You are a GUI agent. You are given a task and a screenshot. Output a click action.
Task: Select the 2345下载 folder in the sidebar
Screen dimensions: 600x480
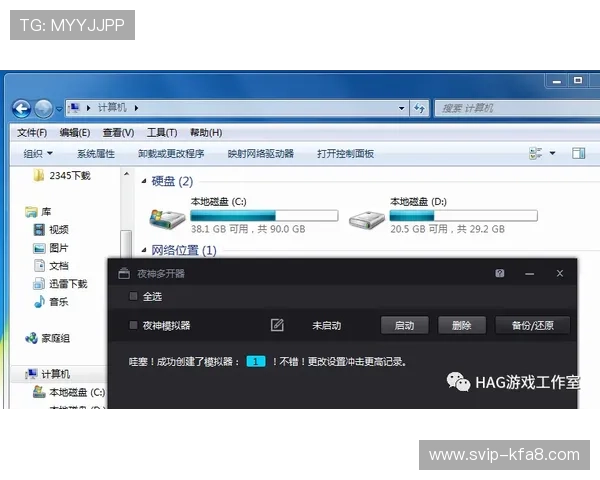tap(62, 176)
